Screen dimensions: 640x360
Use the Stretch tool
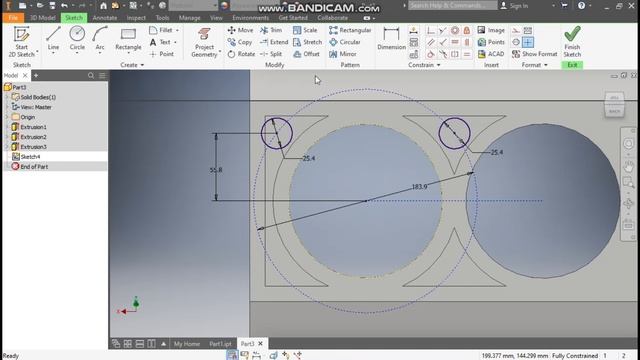(307, 42)
